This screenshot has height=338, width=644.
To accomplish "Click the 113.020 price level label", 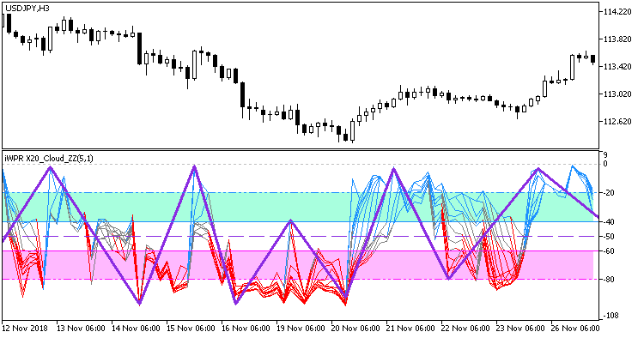I will pyautogui.click(x=617, y=94).
